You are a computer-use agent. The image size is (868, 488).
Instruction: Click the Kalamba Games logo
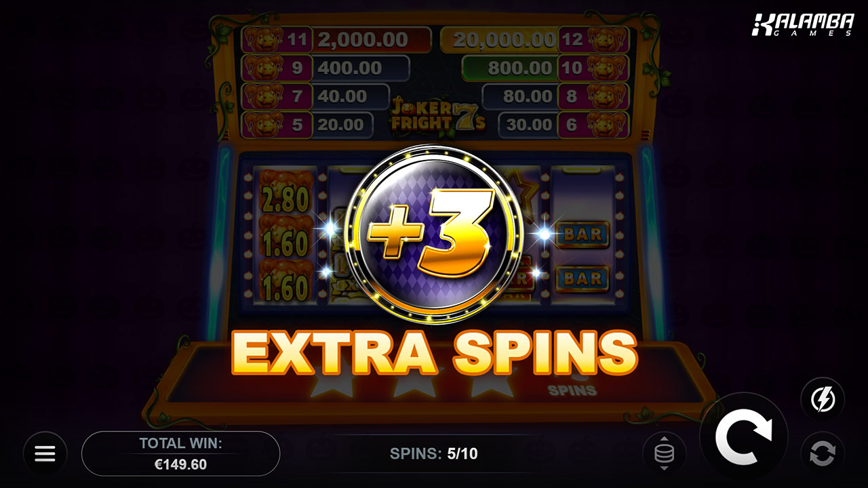click(x=803, y=25)
